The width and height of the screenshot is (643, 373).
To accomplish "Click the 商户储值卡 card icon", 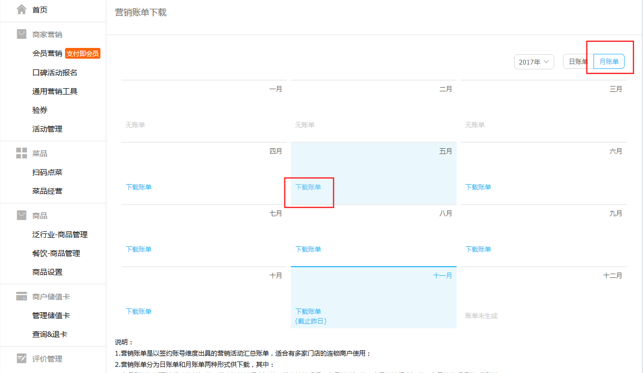I will (x=21, y=296).
